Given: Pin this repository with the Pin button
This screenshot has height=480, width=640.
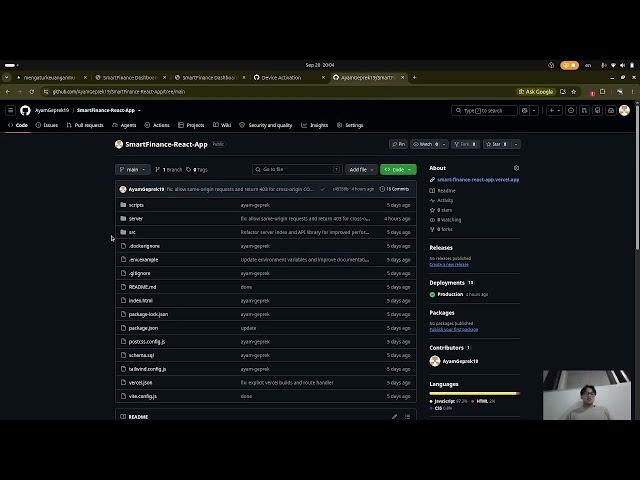Looking at the screenshot, I should tap(398, 144).
